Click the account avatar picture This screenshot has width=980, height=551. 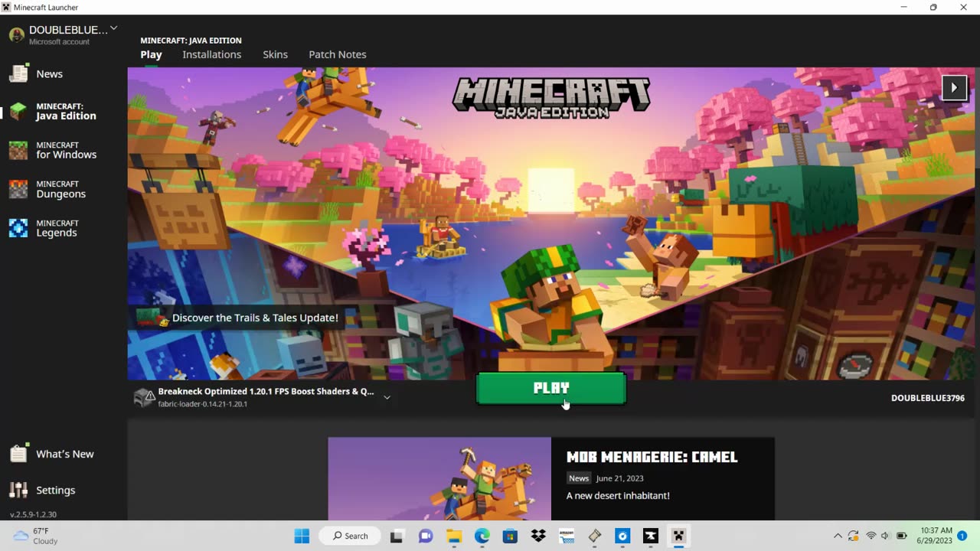point(16,35)
